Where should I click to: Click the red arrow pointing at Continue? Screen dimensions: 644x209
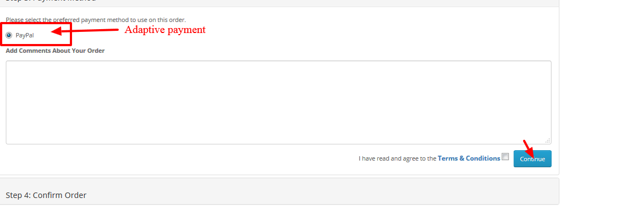tap(530, 150)
